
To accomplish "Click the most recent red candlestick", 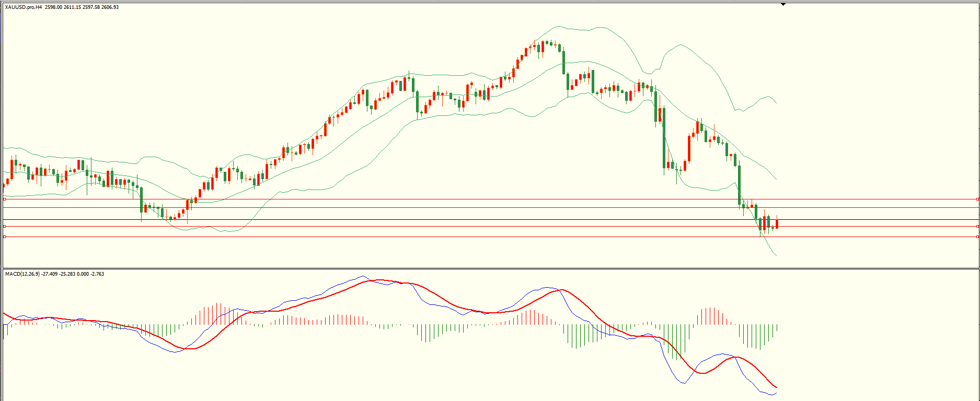I will [777, 223].
